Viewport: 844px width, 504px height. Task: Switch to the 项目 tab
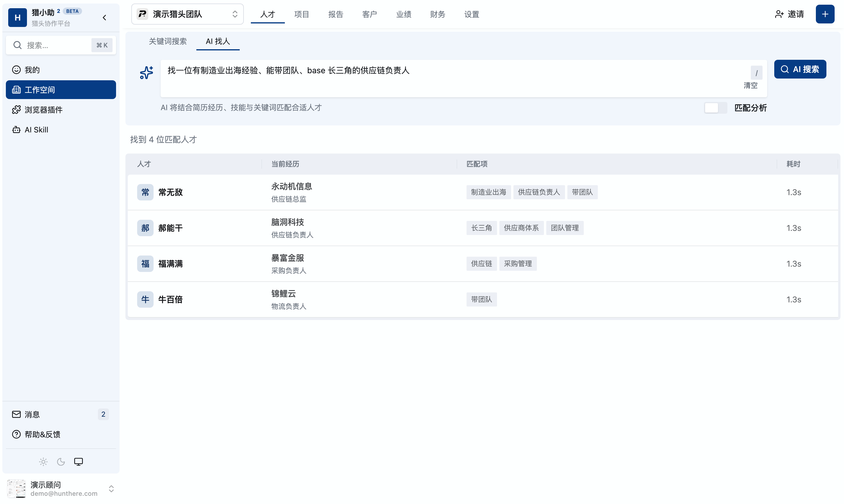[x=301, y=14]
